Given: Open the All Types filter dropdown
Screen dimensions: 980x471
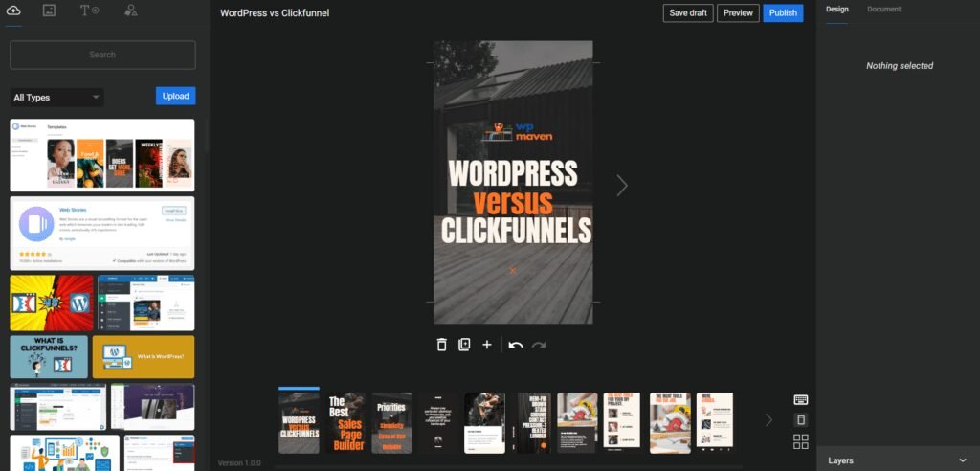Looking at the screenshot, I should (x=56, y=98).
